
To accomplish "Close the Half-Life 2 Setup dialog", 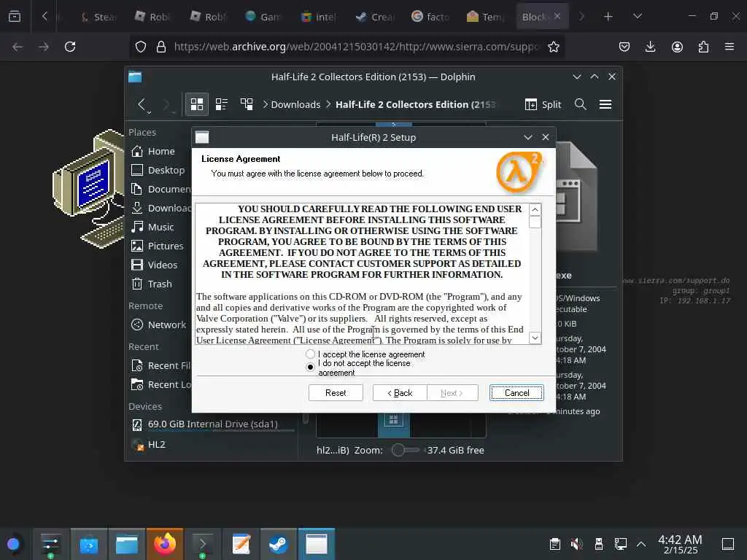I will coord(546,137).
